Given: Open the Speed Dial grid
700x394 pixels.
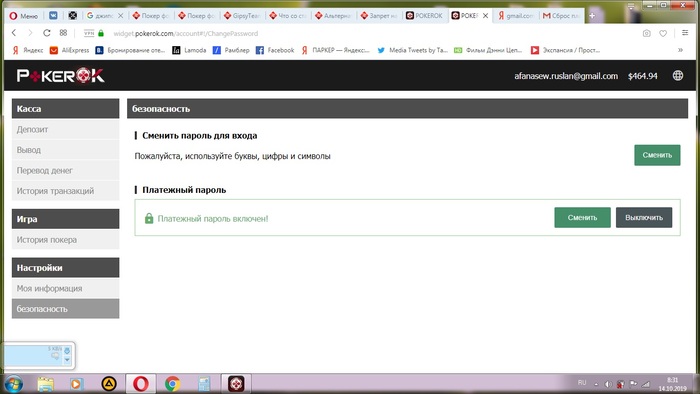Looking at the screenshot, I should tap(63, 33).
